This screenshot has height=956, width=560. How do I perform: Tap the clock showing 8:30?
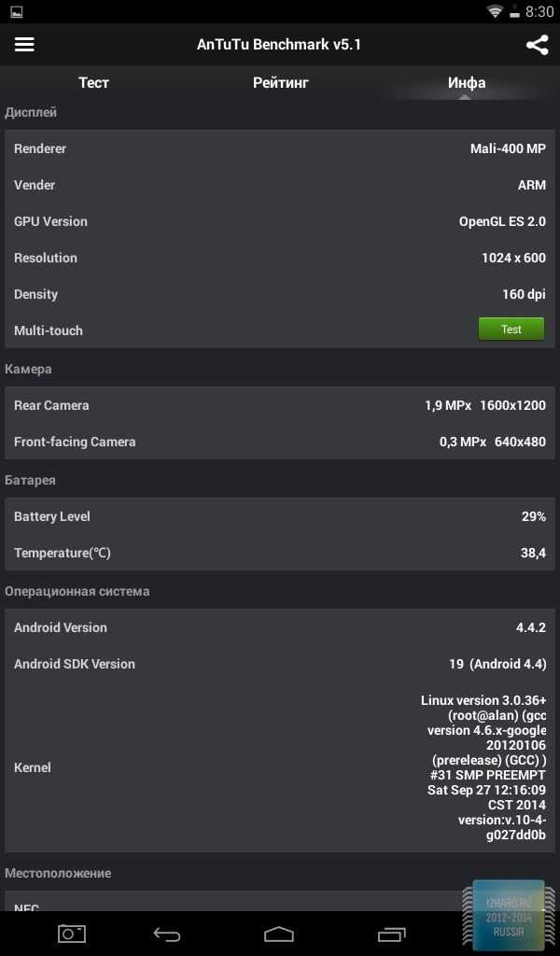click(539, 11)
